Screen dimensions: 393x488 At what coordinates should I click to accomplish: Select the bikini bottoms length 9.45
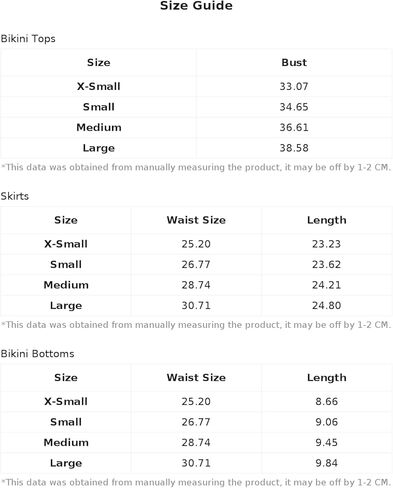click(x=326, y=442)
